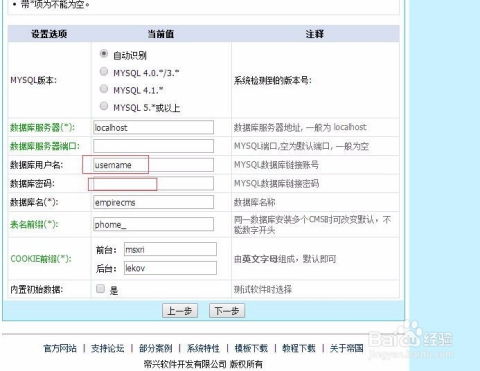The height and width of the screenshot is (371, 480).
Task: Open the 关于帝国 footer link
Action: click(346, 348)
